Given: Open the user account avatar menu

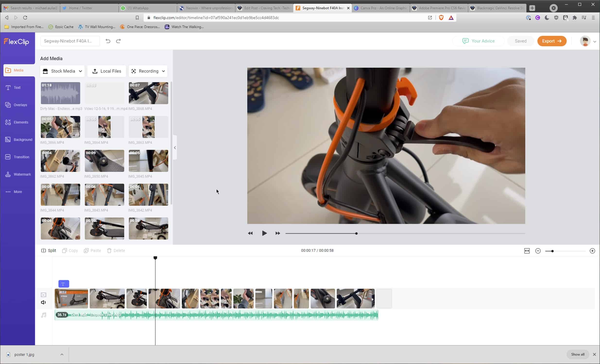Looking at the screenshot, I should [588, 41].
